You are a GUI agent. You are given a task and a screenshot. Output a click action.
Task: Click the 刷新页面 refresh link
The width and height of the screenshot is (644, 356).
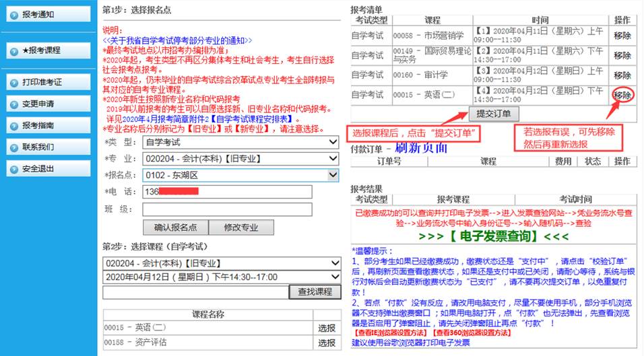420,147
